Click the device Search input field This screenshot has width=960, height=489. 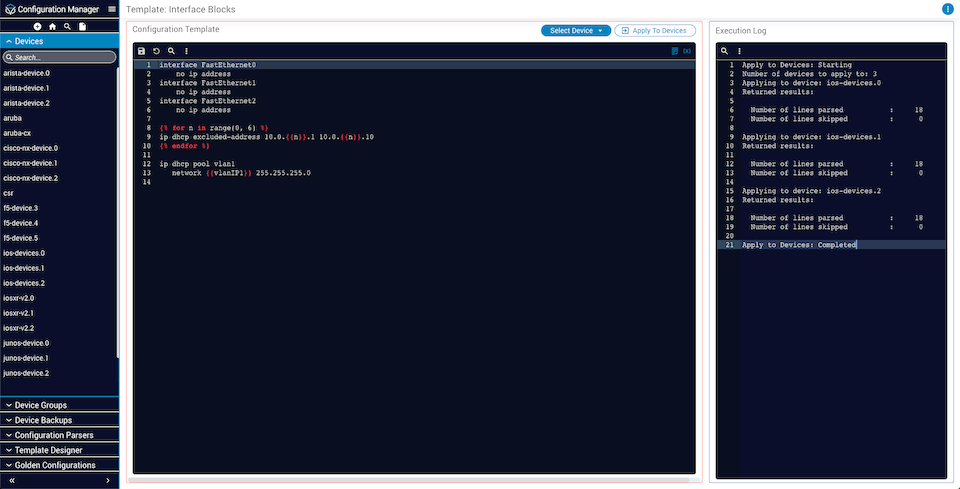pos(60,58)
